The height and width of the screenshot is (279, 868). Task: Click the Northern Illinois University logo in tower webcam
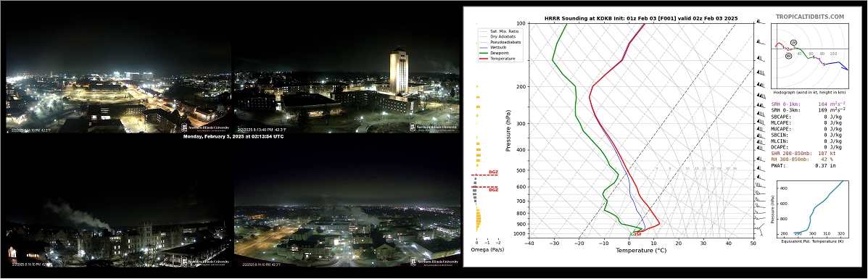(x=434, y=127)
